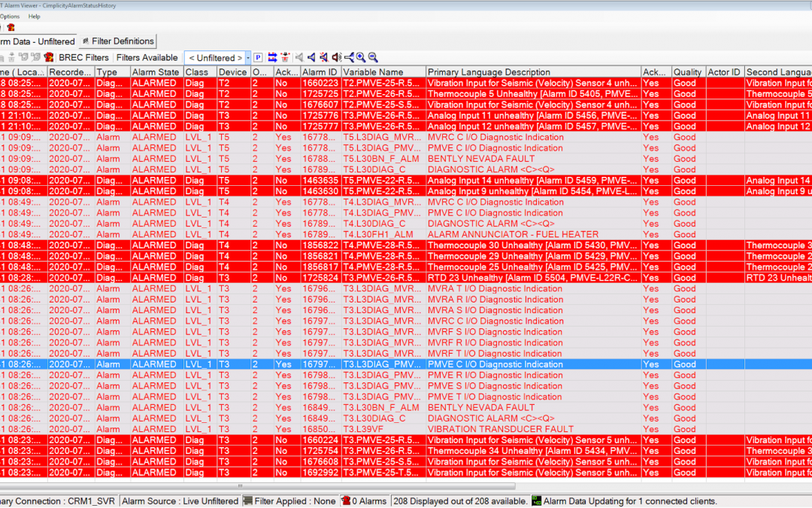812x508 pixels.
Task: Sort by Primary Language Description column header
Action: pos(489,72)
